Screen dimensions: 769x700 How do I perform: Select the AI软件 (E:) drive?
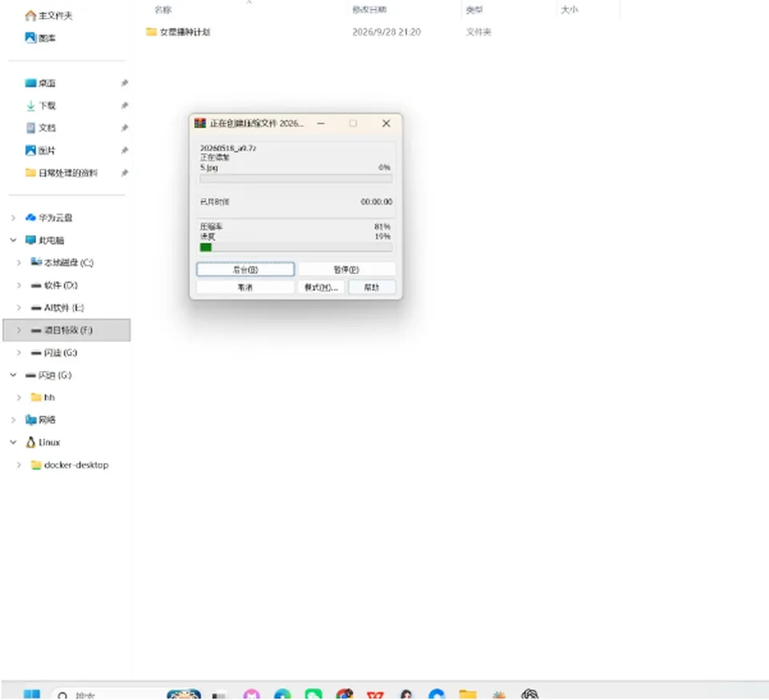point(58,308)
